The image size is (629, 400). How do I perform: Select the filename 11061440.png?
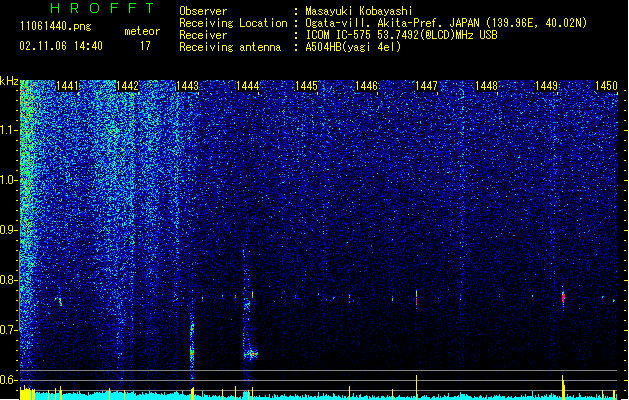coord(55,26)
